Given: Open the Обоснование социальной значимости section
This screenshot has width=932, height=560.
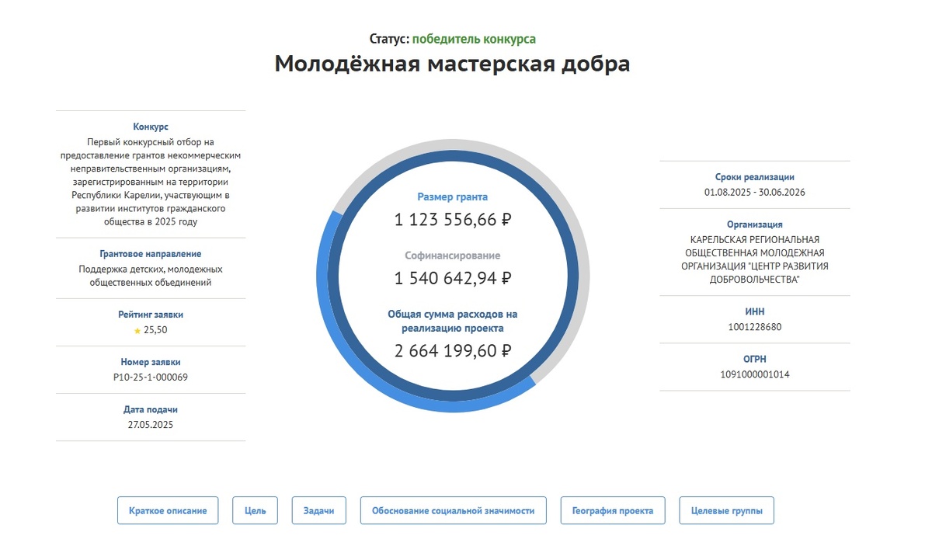Looking at the screenshot, I should pos(454,510).
